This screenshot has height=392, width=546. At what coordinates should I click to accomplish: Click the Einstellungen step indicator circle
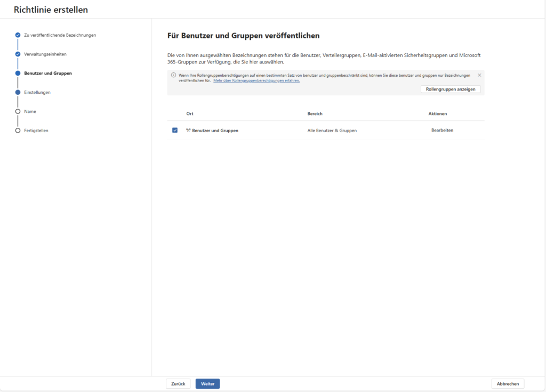[x=18, y=92]
